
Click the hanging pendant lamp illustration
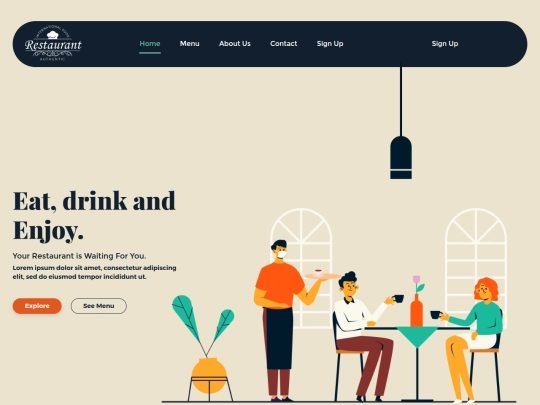click(x=401, y=123)
